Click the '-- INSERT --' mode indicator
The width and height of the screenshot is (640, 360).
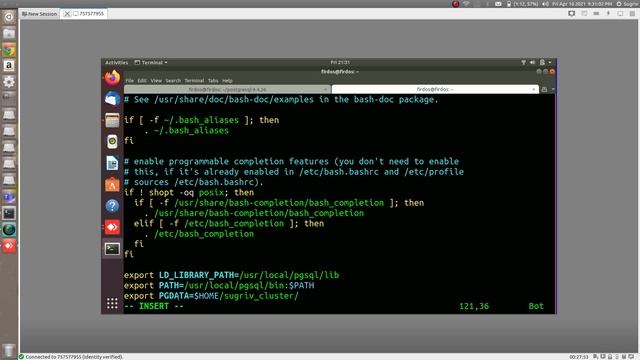pyautogui.click(x=154, y=306)
